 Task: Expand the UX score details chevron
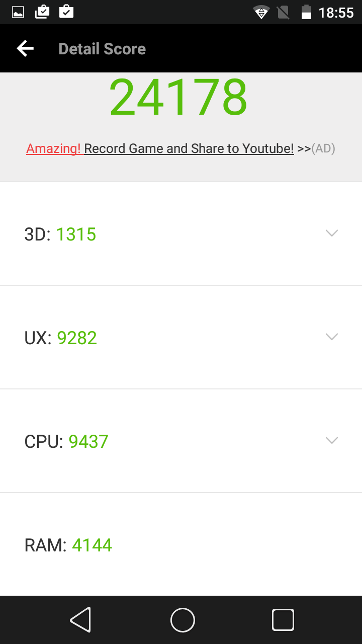tap(331, 337)
